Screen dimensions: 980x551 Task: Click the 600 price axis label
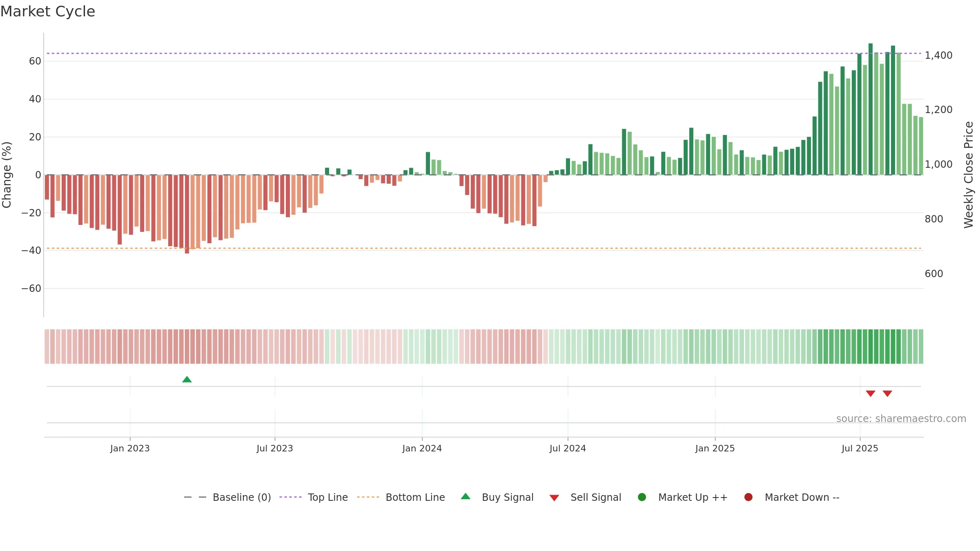[934, 274]
